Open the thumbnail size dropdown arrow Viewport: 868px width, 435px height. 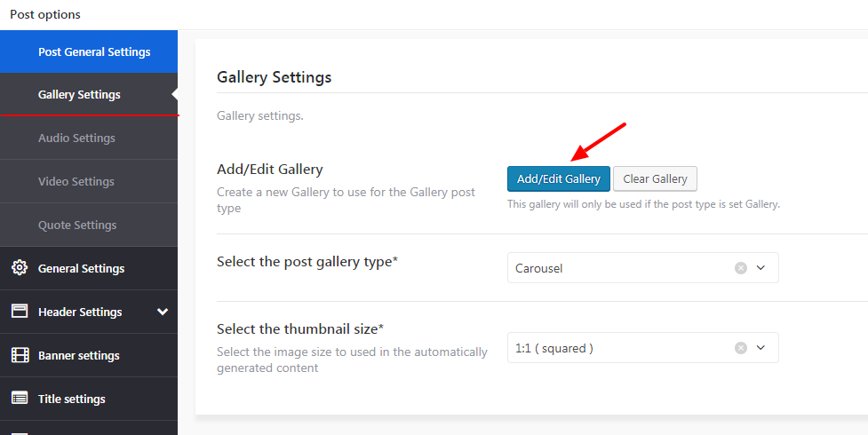[760, 348]
